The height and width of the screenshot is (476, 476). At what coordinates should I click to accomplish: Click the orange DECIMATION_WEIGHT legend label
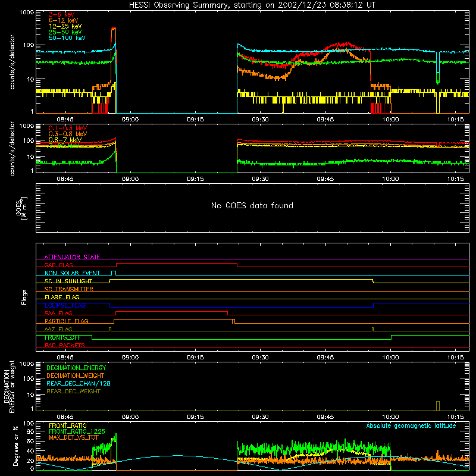click(x=76, y=375)
